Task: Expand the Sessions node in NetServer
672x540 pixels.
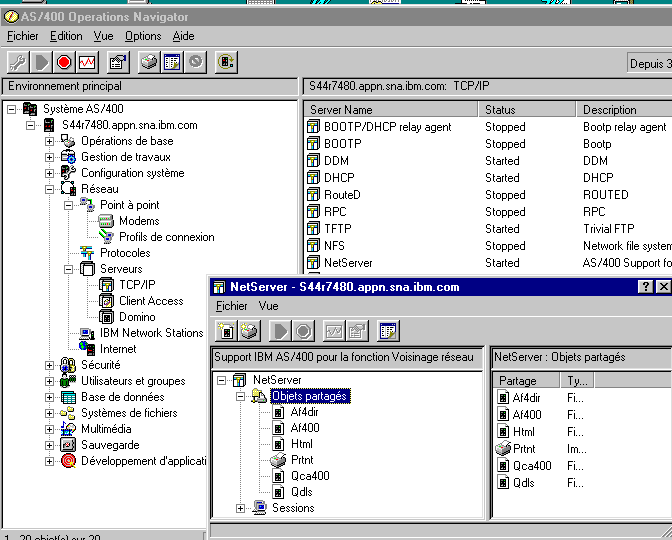Action: [240, 508]
